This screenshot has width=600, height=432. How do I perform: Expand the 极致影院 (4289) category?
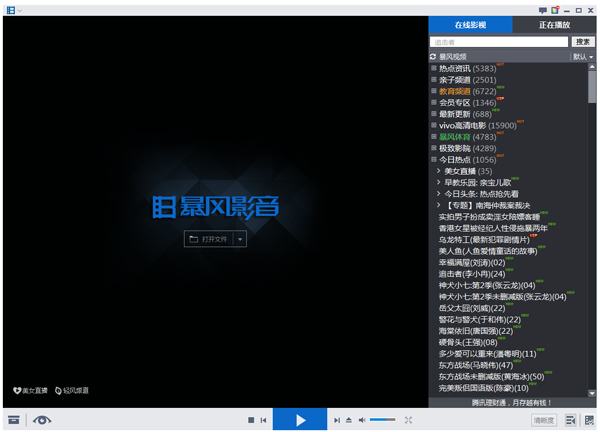(x=434, y=148)
